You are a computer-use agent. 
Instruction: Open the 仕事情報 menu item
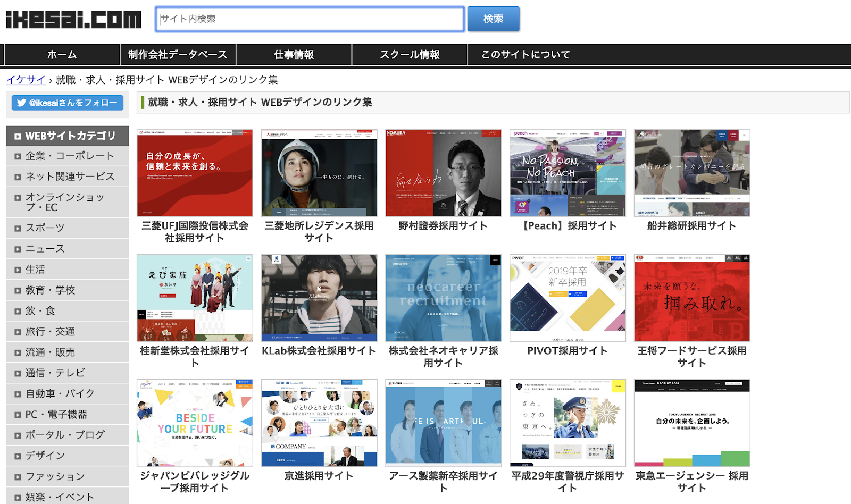294,55
